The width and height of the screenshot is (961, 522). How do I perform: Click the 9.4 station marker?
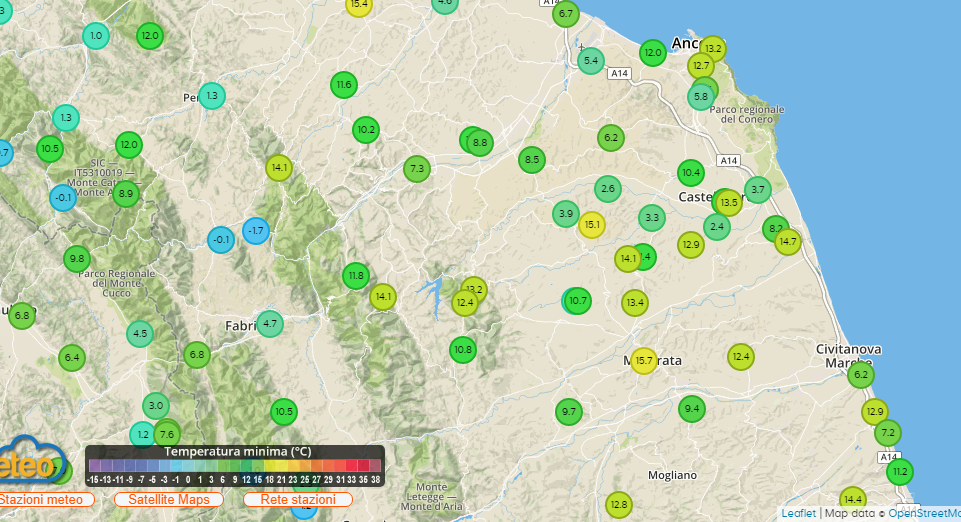(x=692, y=408)
